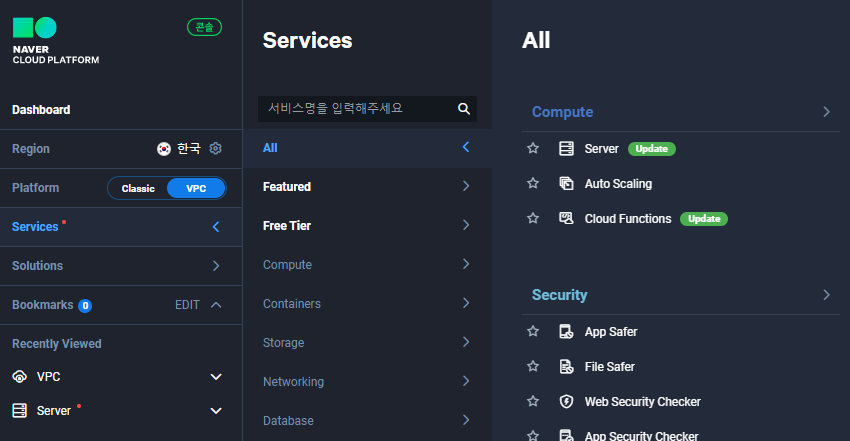Open Featured category arrow
The width and height of the screenshot is (850, 441).
point(466,186)
